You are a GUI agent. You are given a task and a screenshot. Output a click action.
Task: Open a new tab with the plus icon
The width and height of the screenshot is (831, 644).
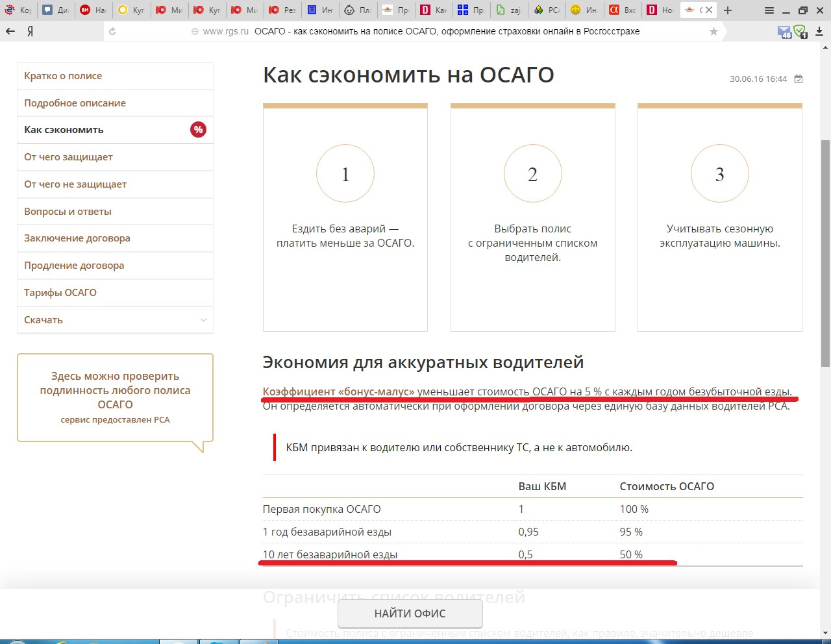click(728, 10)
